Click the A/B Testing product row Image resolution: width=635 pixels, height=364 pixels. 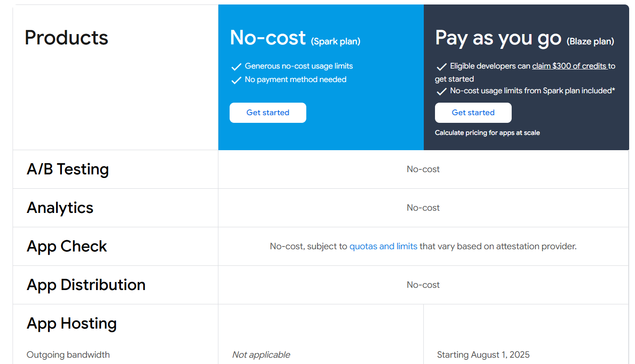(x=68, y=169)
